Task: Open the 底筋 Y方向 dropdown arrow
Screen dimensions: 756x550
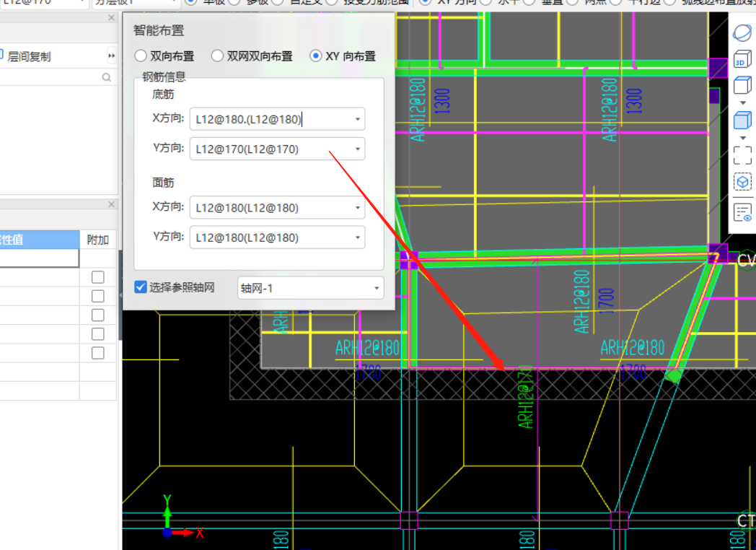Action: click(358, 149)
